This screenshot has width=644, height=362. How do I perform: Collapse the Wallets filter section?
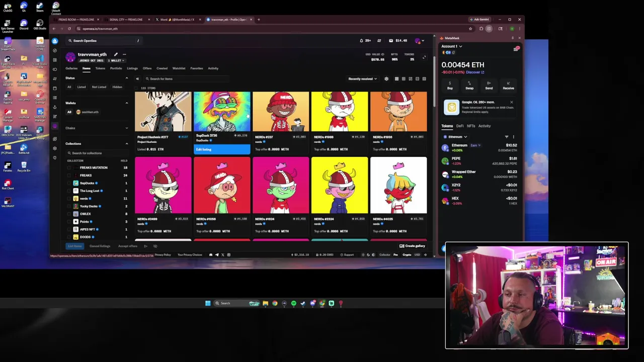(x=126, y=103)
